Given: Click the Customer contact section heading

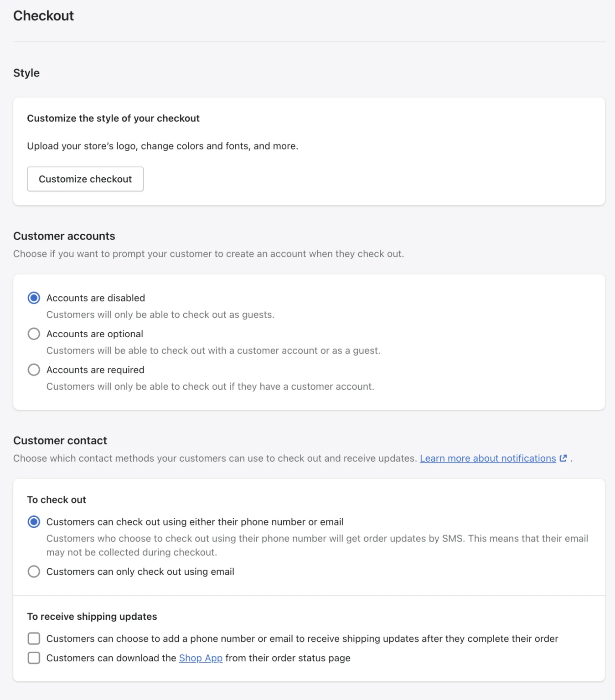Looking at the screenshot, I should [60, 440].
